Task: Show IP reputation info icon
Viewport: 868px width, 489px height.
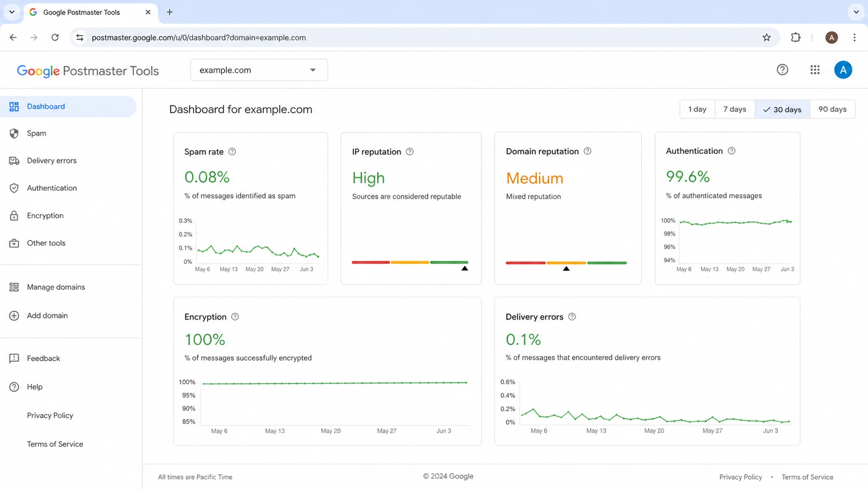Action: tap(410, 152)
